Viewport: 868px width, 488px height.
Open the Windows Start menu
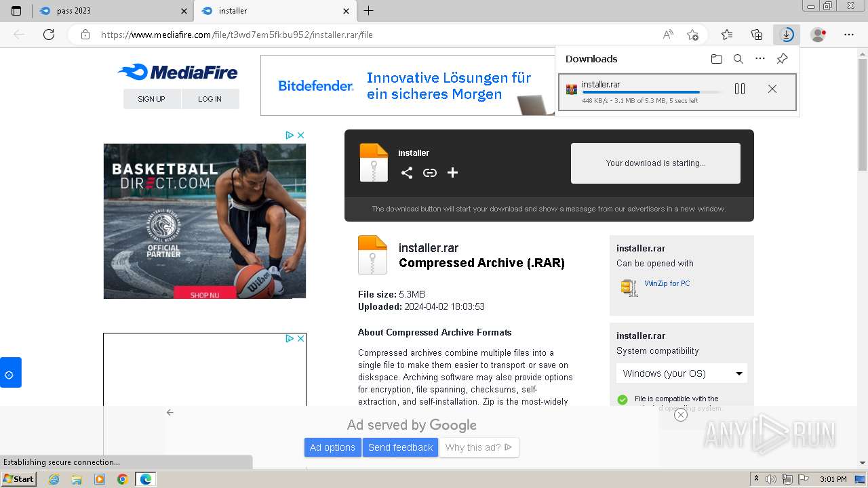pos(19,479)
